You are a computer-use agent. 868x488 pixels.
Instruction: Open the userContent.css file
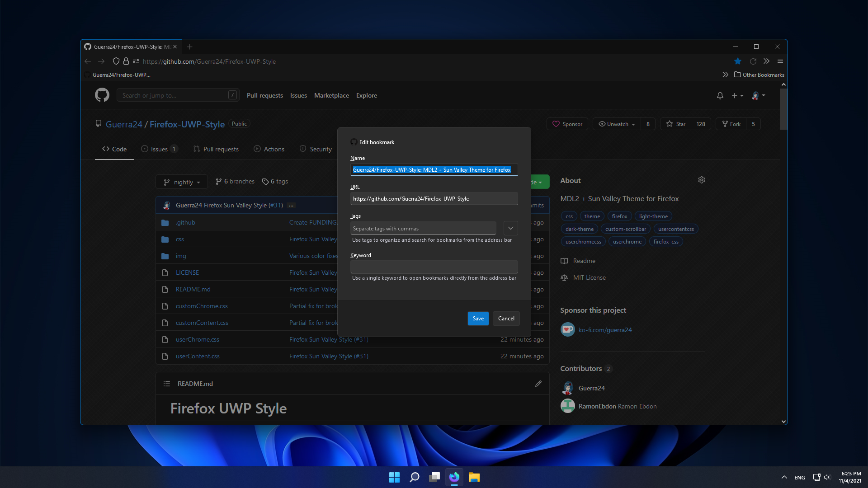[198, 357]
